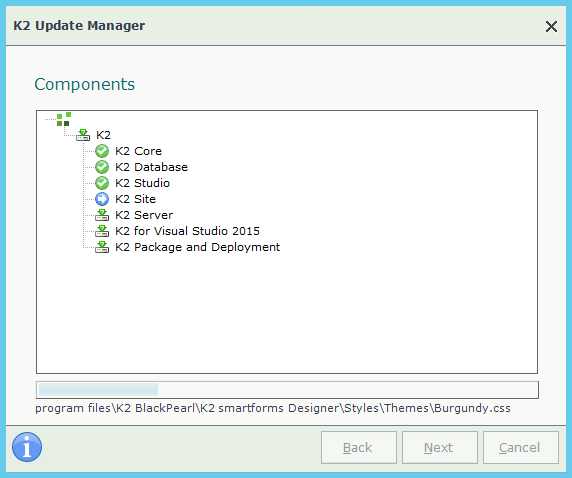Click the install icon for Package and Deployment
This screenshot has width=572, height=478.
(102, 247)
